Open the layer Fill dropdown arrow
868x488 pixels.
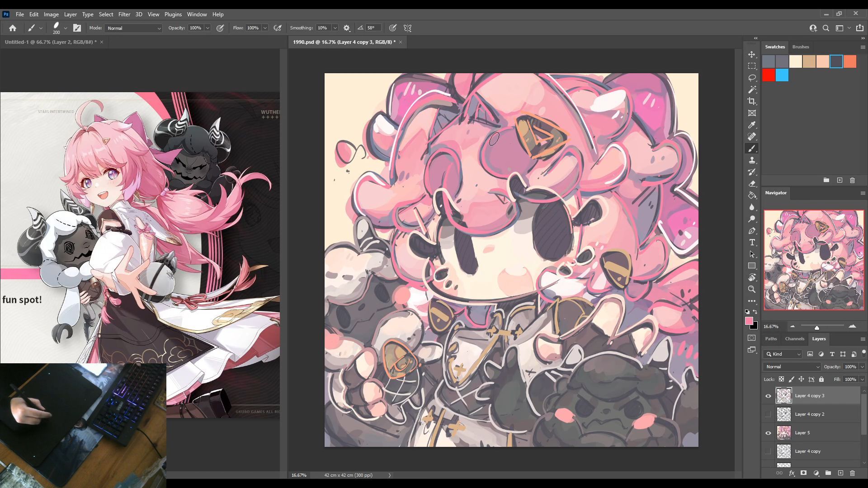click(x=862, y=380)
